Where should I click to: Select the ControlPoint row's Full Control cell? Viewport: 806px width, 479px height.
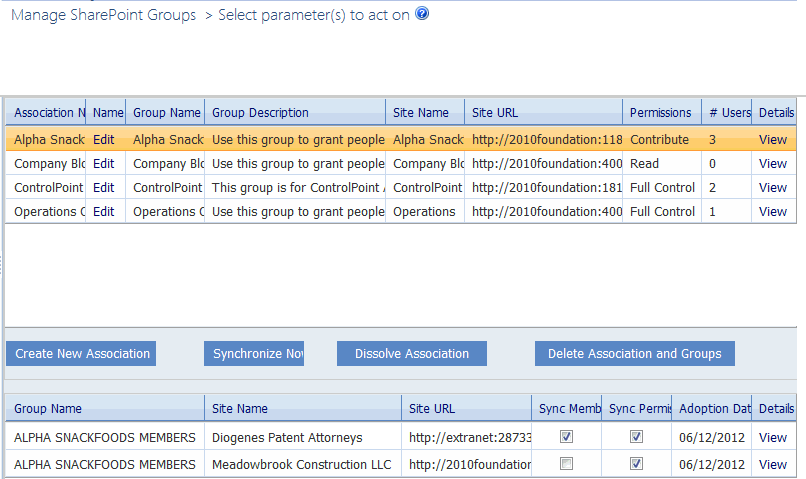pos(662,188)
